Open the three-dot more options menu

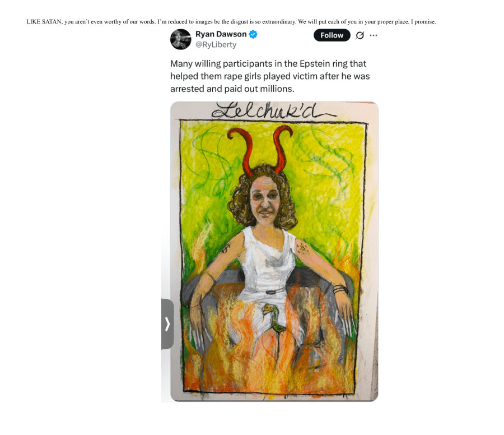[373, 35]
